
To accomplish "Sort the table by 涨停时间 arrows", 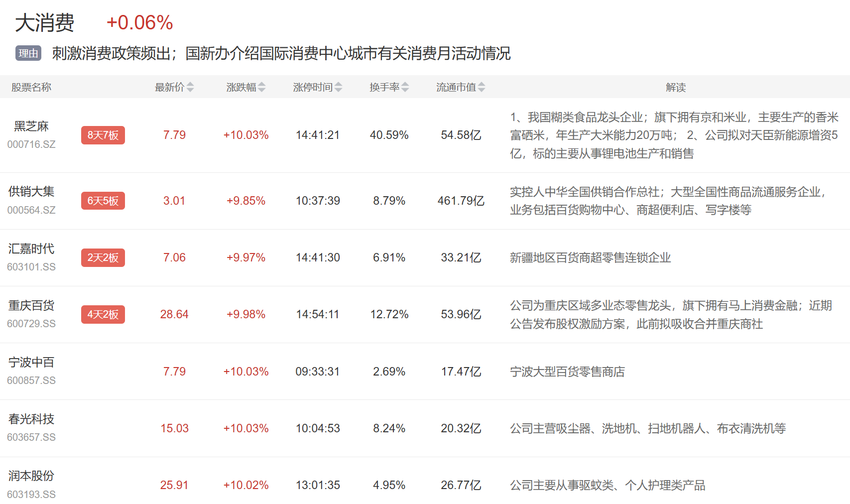I will (339, 87).
